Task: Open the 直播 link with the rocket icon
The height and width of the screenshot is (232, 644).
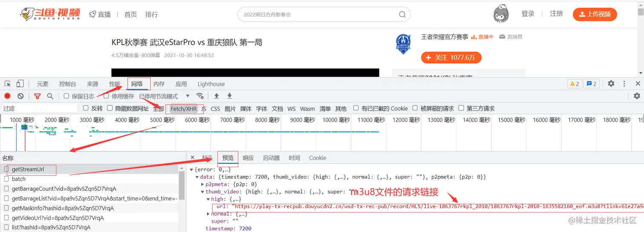Action: [100, 14]
